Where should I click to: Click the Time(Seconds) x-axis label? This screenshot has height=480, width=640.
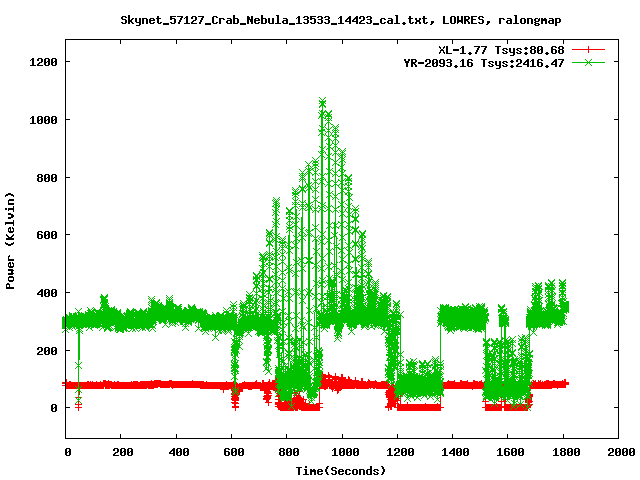(x=341, y=471)
